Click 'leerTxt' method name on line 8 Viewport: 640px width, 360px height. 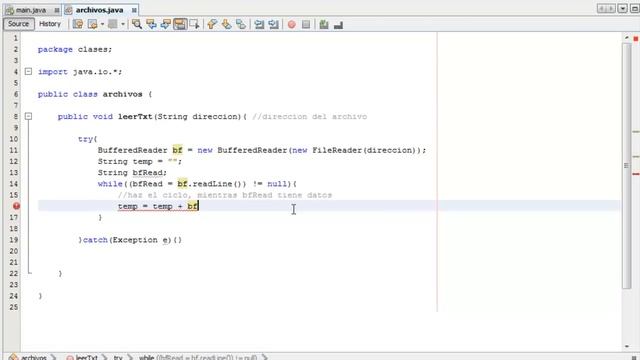click(x=135, y=117)
